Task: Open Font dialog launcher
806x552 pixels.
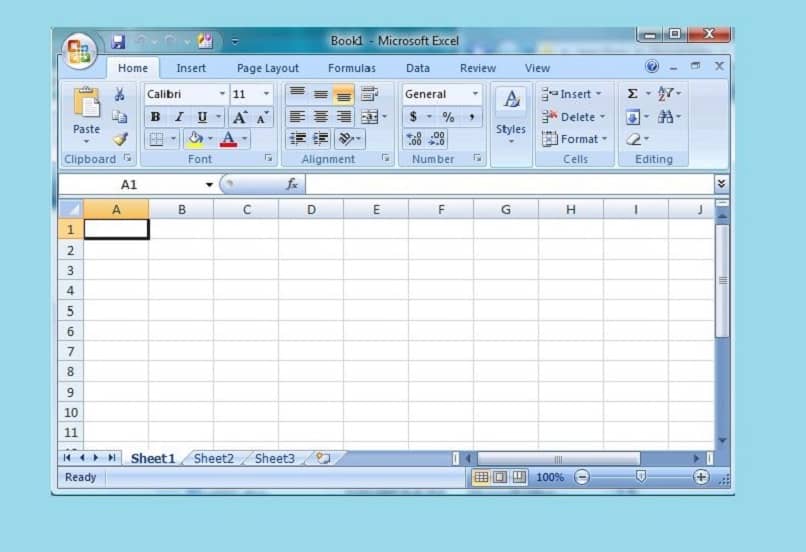Action: (x=268, y=158)
